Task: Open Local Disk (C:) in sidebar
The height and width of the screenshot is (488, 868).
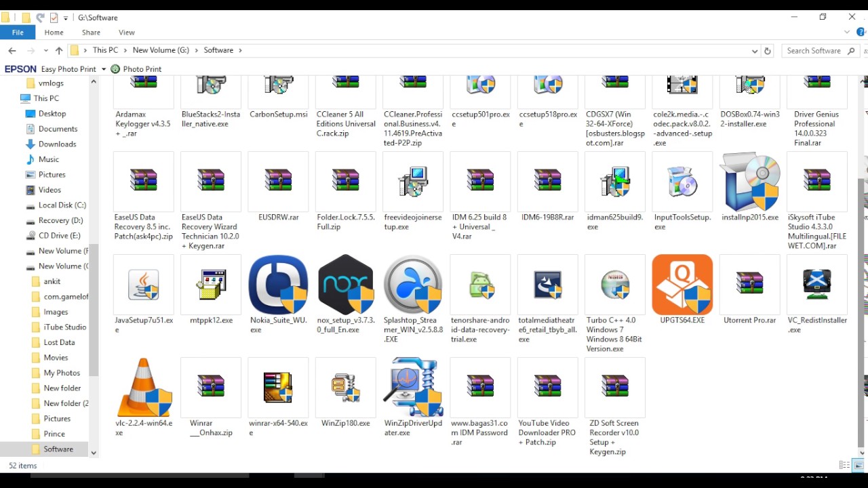Action: [62, 205]
